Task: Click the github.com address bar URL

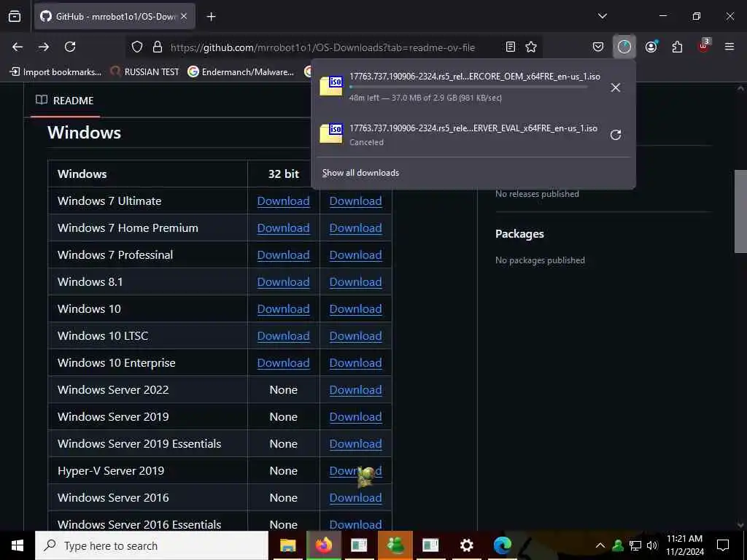Action: (322, 47)
